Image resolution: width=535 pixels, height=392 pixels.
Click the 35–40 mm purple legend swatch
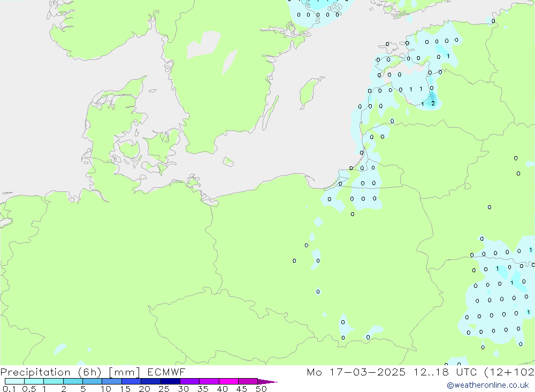209,381
